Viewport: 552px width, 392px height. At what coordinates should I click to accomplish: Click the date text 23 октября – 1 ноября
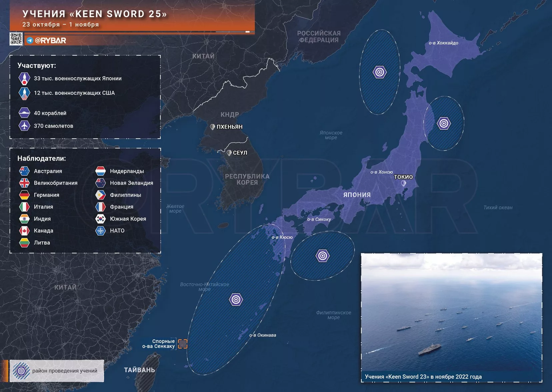(x=61, y=25)
